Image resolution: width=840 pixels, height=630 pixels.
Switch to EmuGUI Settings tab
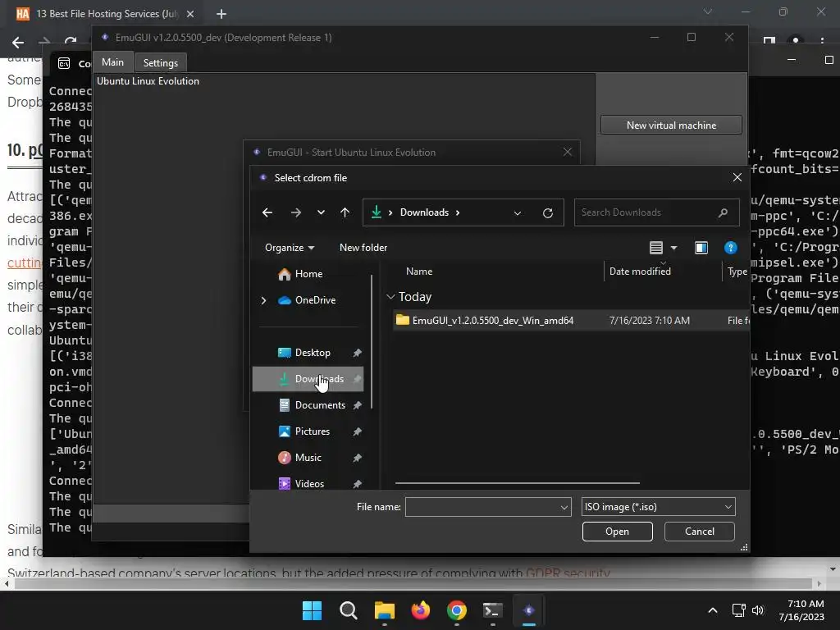tap(160, 62)
